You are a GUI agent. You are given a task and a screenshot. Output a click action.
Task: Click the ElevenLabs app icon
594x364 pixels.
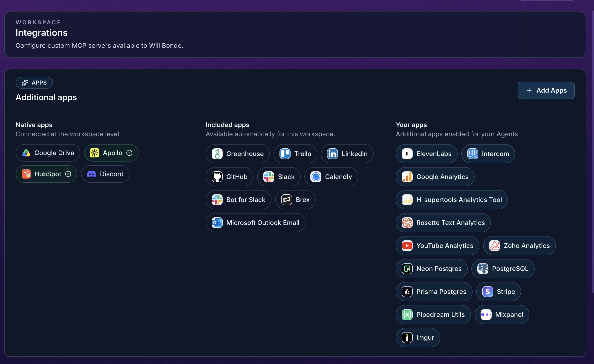[x=407, y=154]
